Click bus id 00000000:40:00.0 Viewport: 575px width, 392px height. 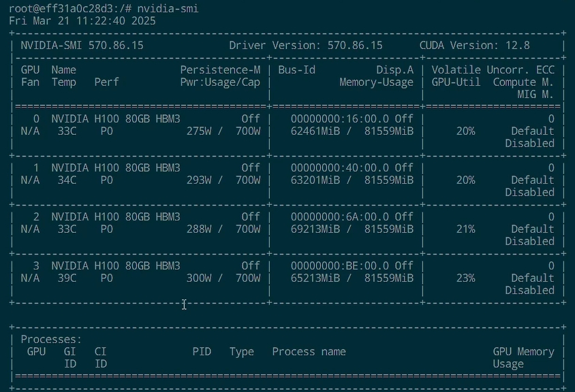tap(340, 168)
